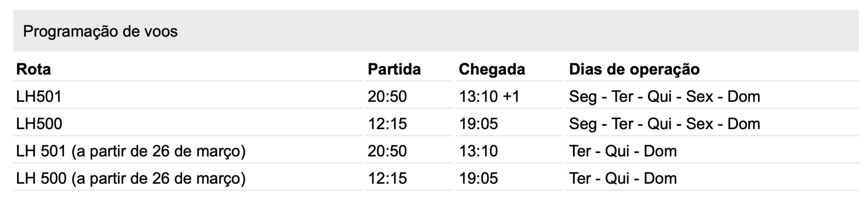Click 13:10 arrival of LH 501 from March
The height and width of the screenshot is (197, 868).
tap(478, 151)
